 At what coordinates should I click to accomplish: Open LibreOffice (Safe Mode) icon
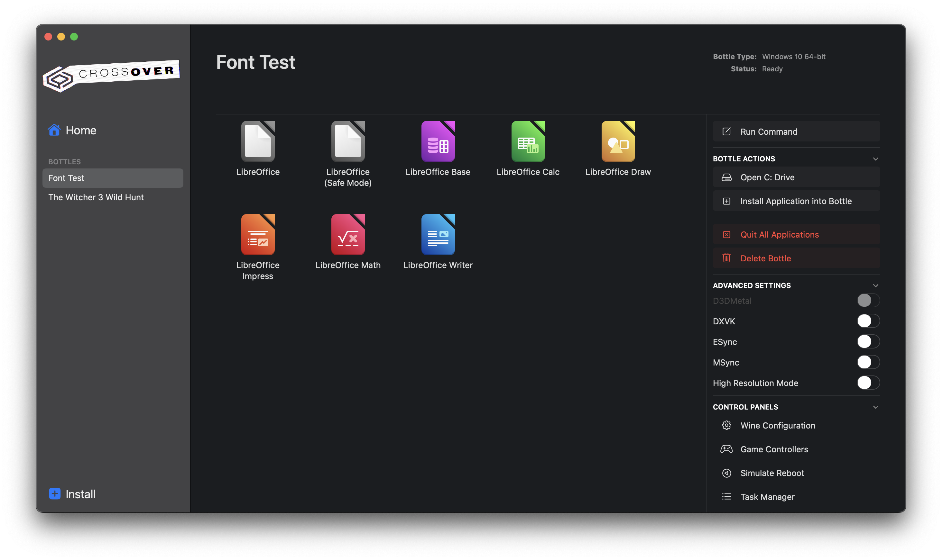tap(348, 141)
